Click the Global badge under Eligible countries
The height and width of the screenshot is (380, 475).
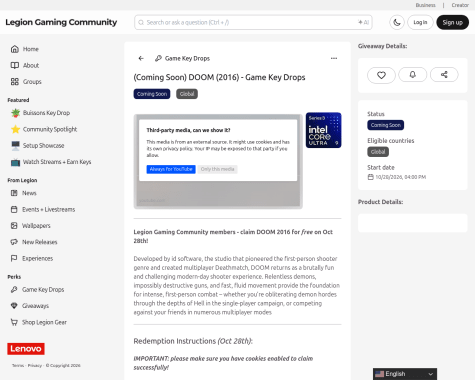point(378,152)
